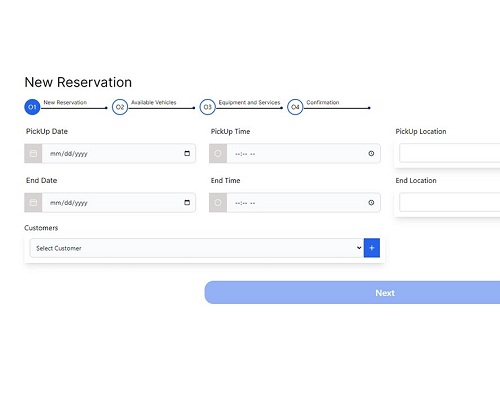The height and width of the screenshot is (398, 500).
Task: Open the End Date calendar picker icon
Action: click(x=187, y=202)
